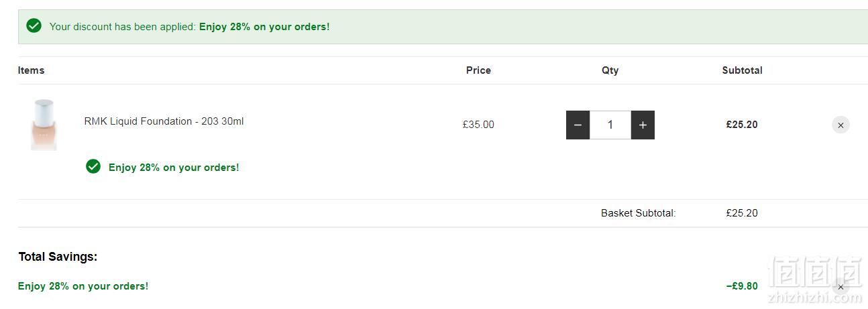Click the £35.00 item price

[478, 125]
